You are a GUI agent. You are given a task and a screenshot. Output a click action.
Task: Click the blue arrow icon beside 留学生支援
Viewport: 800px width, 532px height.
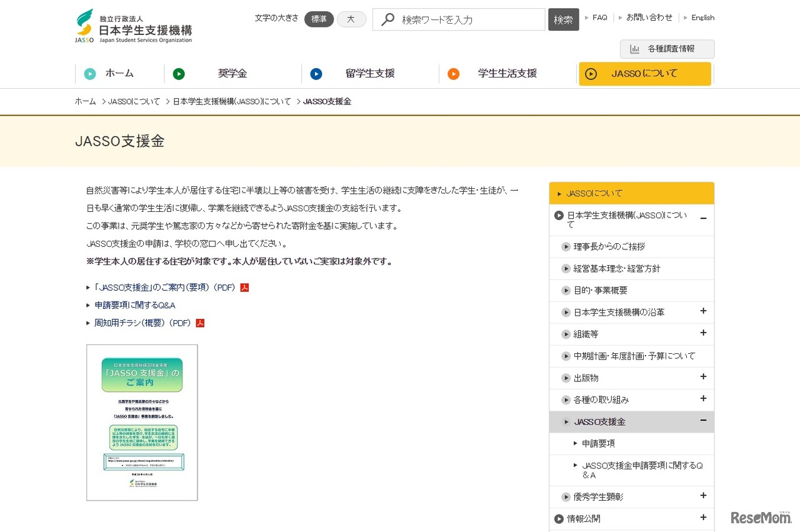point(316,74)
